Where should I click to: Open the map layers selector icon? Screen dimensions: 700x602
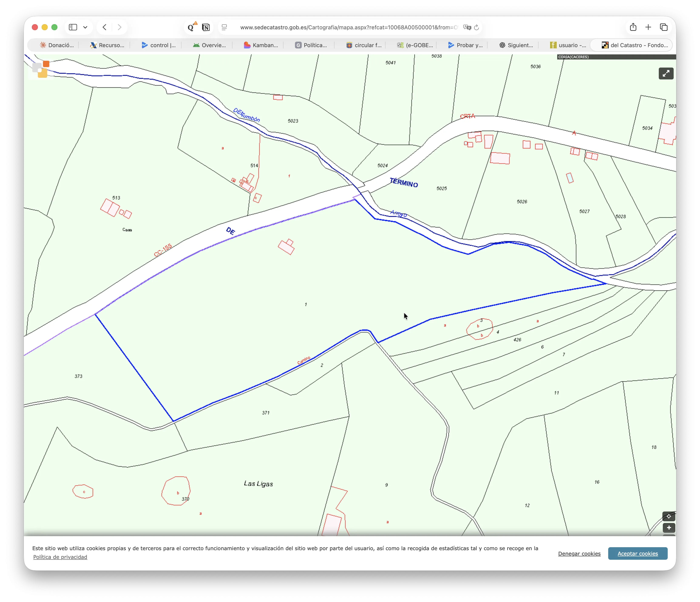(41, 69)
